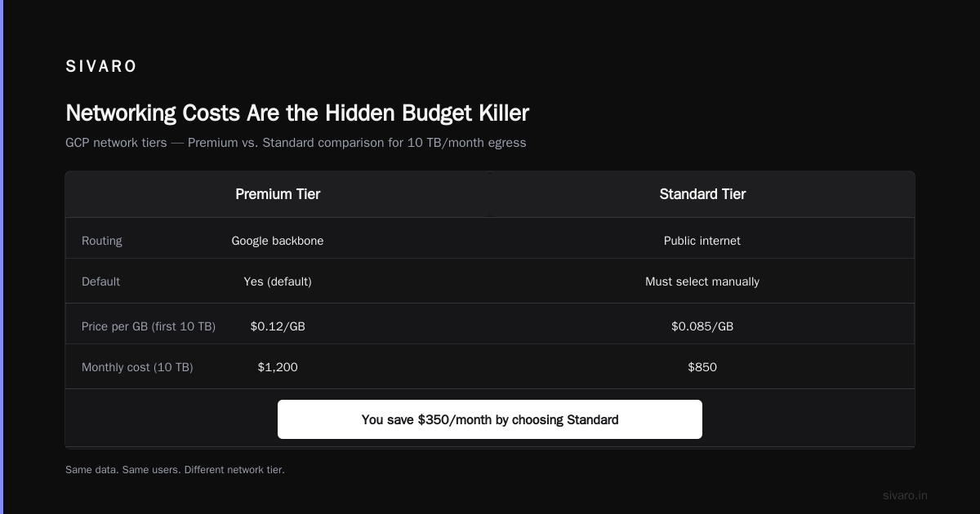
Task: Click the Public internet cell
Action: click(x=702, y=241)
